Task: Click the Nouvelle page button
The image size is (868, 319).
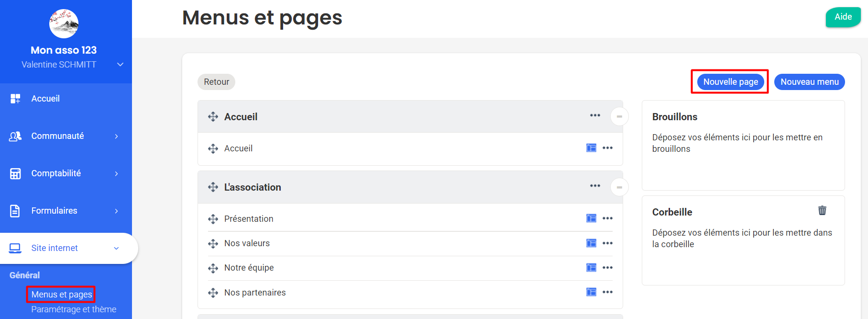Action: tap(730, 82)
